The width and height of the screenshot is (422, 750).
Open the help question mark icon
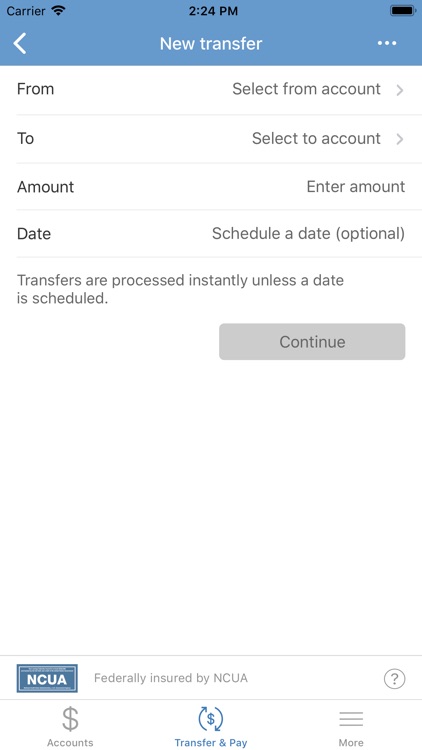pyautogui.click(x=395, y=678)
